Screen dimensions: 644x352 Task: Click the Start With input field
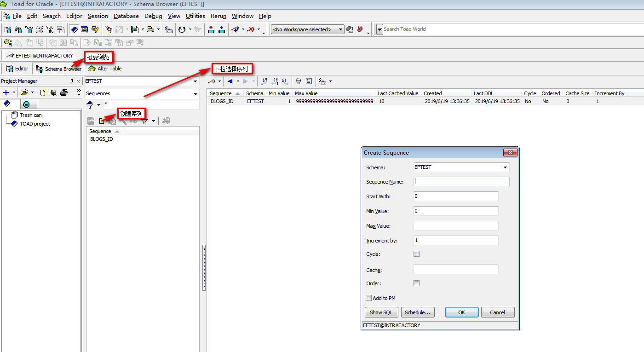[x=456, y=196]
